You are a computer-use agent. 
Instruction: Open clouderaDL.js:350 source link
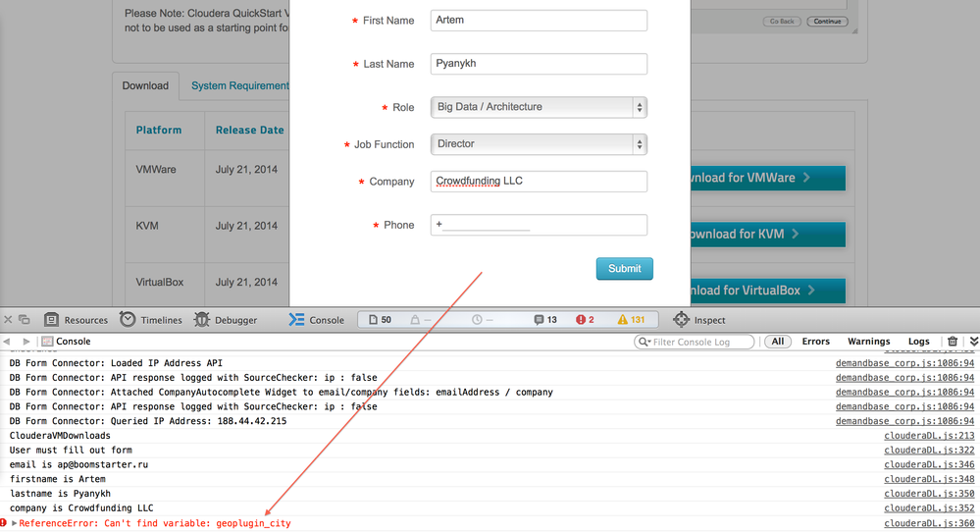(929, 494)
